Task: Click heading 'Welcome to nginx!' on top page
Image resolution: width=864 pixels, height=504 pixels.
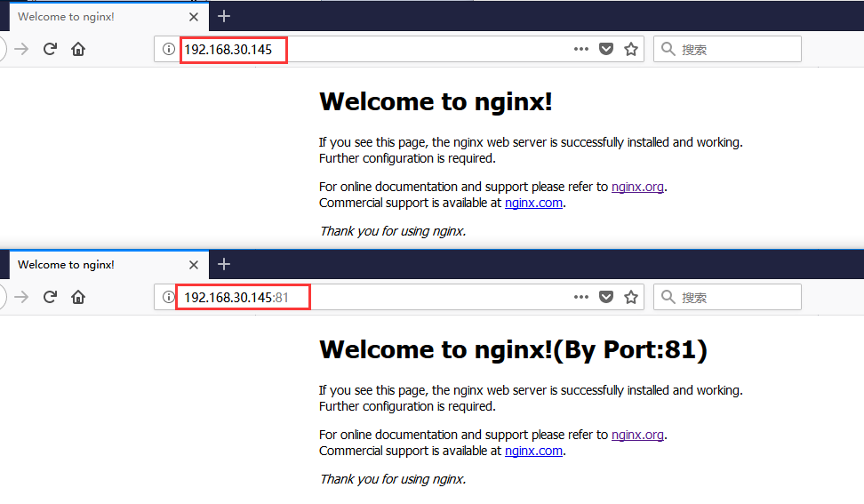Action: coord(436,102)
